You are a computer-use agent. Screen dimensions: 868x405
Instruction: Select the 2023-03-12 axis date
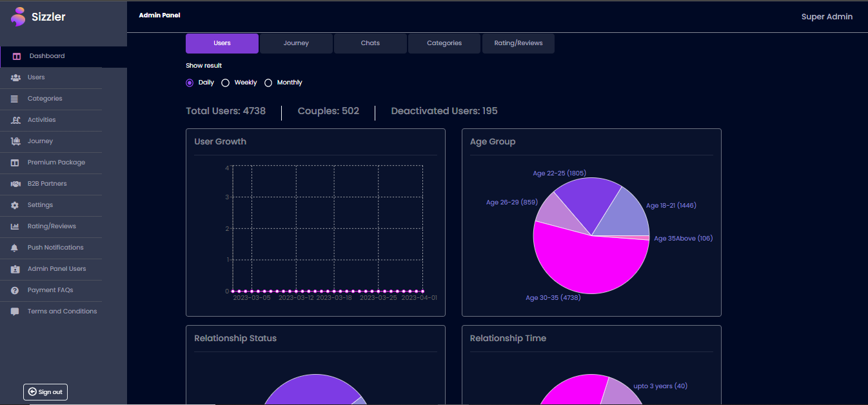[296, 298]
